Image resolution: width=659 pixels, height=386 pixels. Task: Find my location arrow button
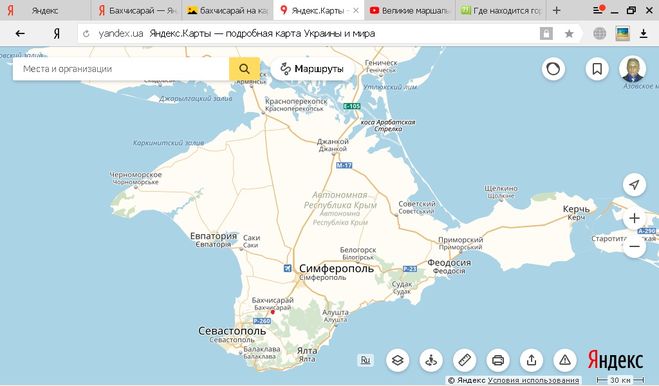[634, 184]
